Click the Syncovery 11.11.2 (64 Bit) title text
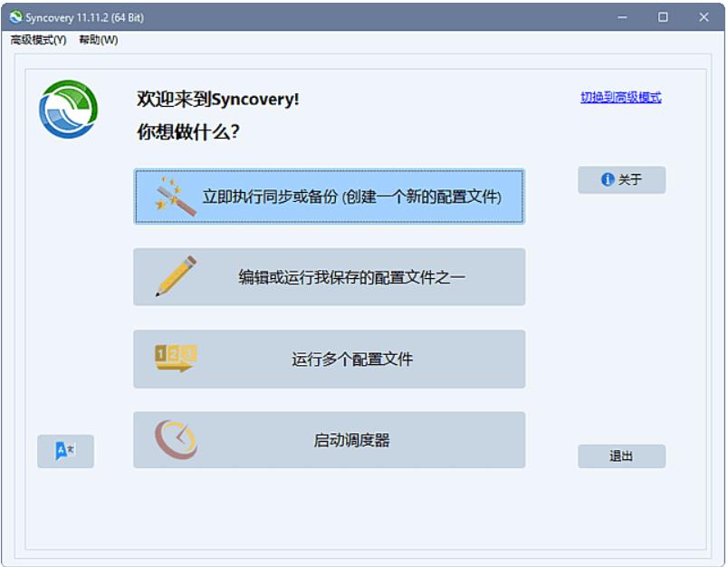The height and width of the screenshot is (567, 728). [84, 17]
